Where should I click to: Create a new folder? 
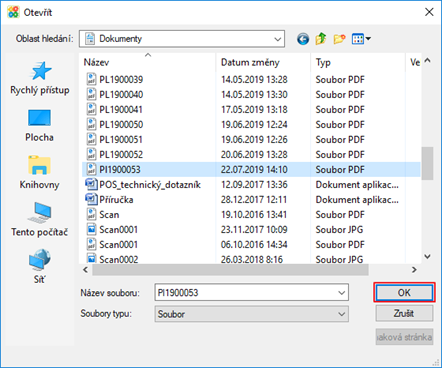[339, 39]
